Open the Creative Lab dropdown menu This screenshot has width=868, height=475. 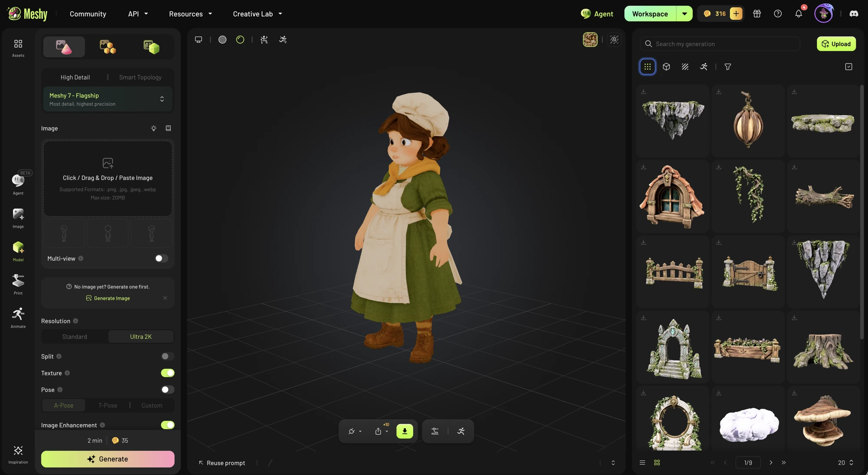point(257,14)
